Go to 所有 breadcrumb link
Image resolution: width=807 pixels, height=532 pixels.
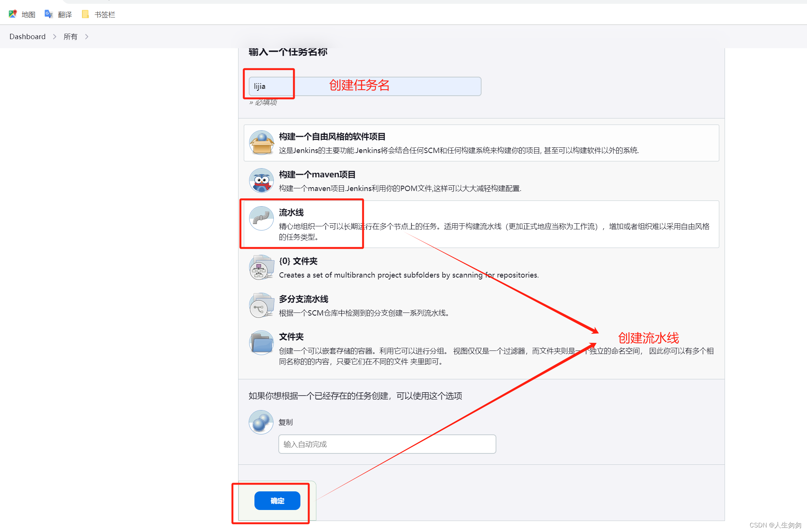pos(70,36)
